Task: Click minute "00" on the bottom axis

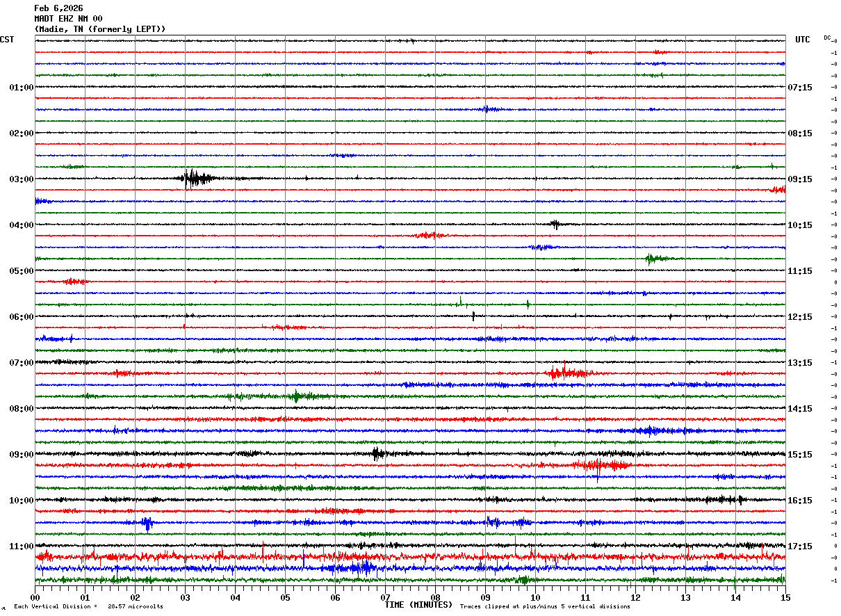Action: [35, 597]
